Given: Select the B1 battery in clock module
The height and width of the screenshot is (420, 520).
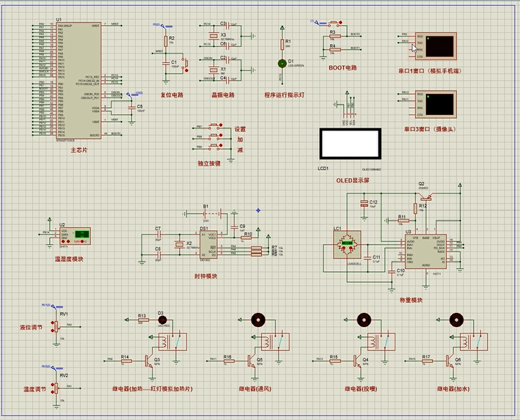Looking at the screenshot, I should pos(206,213).
